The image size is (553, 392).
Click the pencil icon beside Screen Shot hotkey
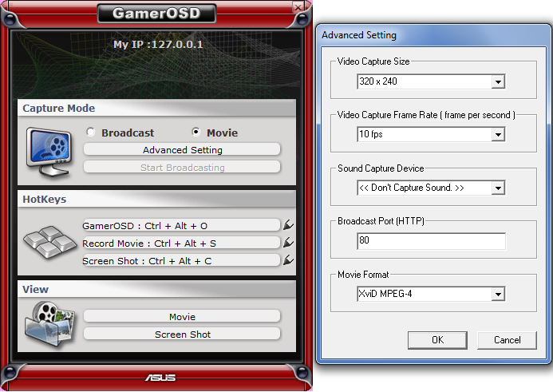(x=288, y=260)
